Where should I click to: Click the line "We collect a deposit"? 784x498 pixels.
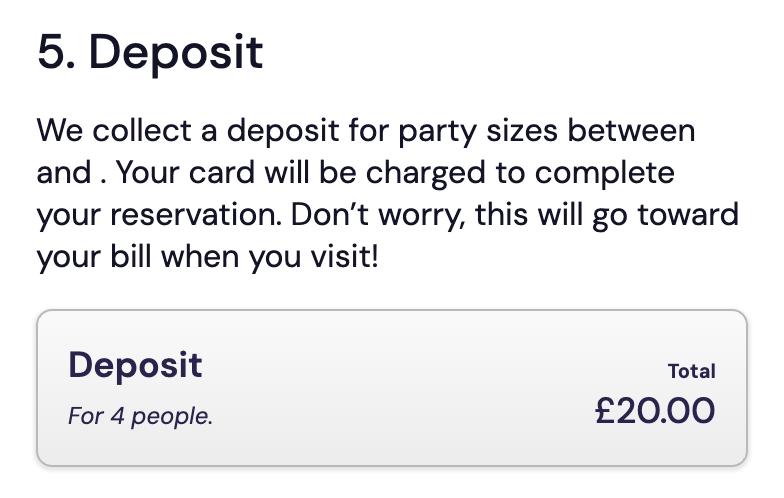click(200, 131)
